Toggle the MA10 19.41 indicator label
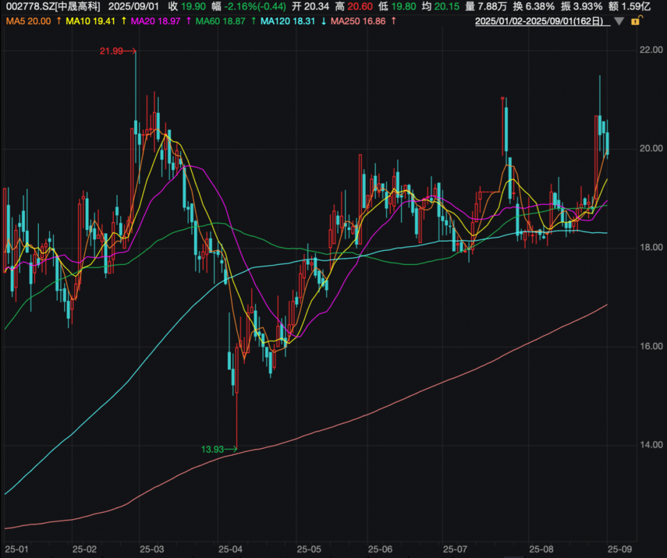This screenshot has height=558, width=667. pos(91,20)
